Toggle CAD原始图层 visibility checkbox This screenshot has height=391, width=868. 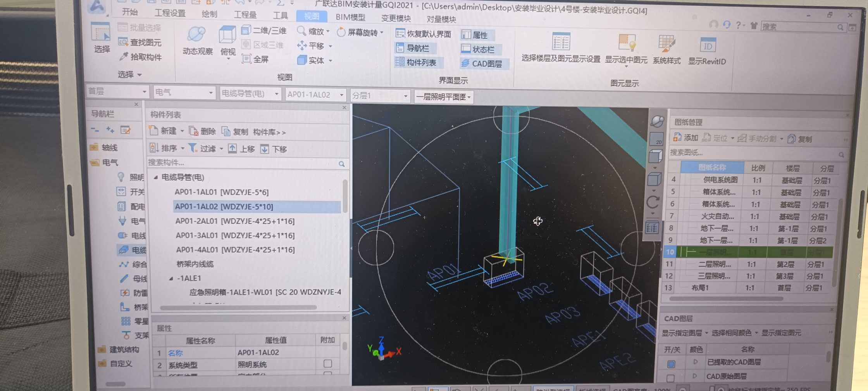click(670, 378)
